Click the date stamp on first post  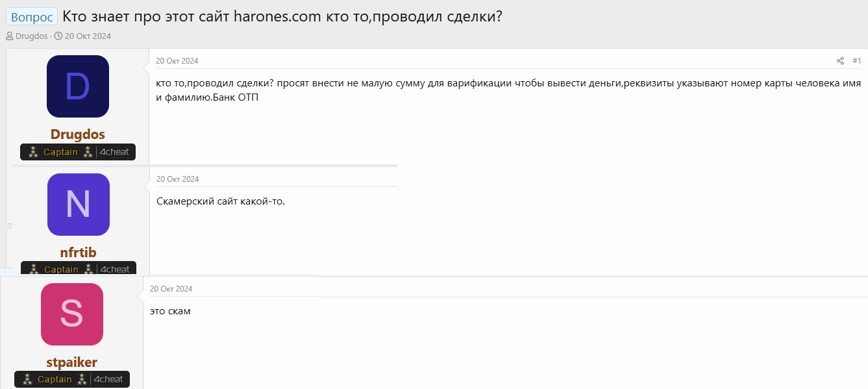[x=177, y=61]
